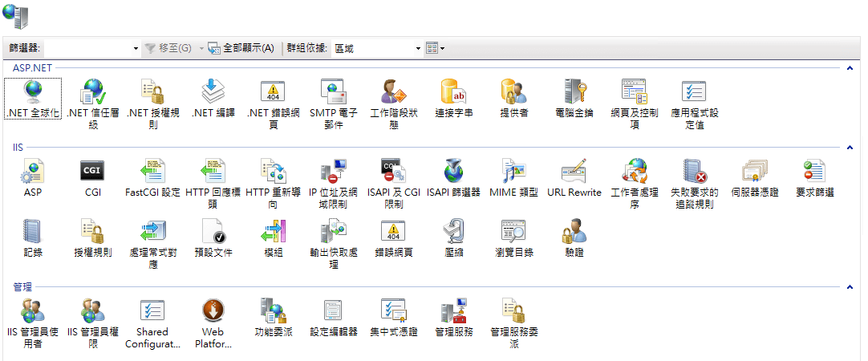Click the server globe icon header
Screen dimensions: 868x361
[15, 15]
